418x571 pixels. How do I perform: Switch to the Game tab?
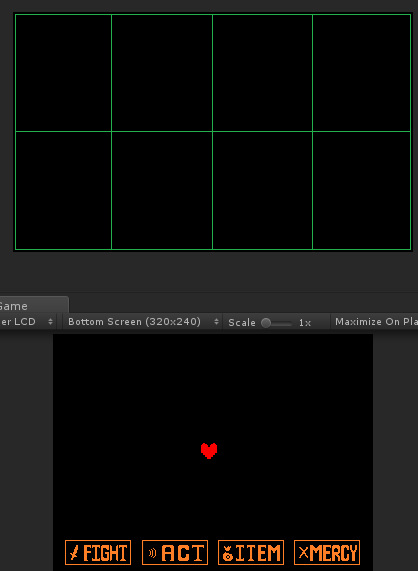(33, 306)
